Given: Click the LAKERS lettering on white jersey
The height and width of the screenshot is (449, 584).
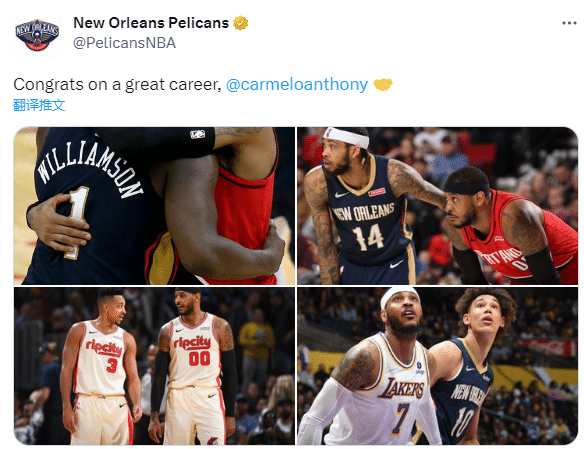Looking at the screenshot, I should [401, 388].
